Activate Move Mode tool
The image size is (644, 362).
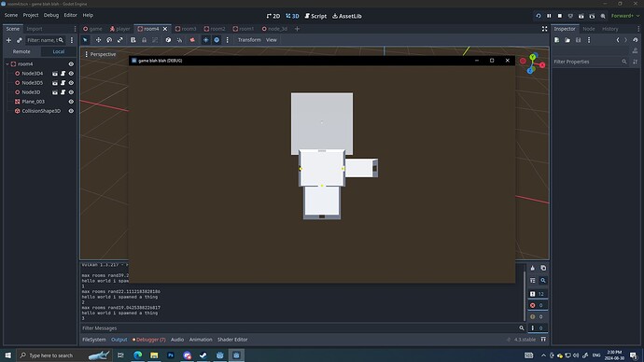(x=98, y=40)
